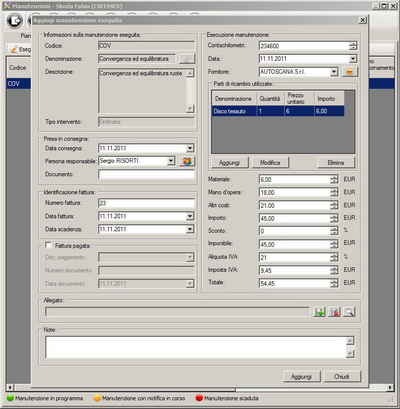The image size is (400, 409).
Task: Adjust the Contachilometri spinner arrows
Action: click(353, 46)
